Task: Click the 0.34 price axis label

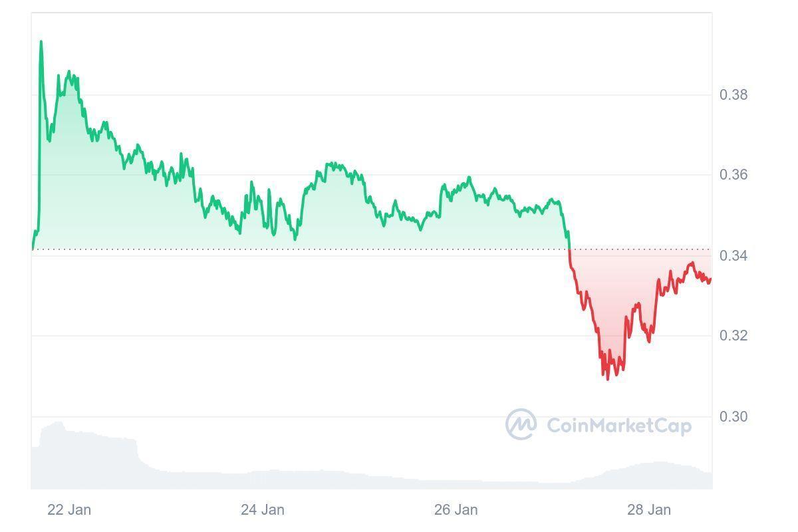Action: pos(733,256)
